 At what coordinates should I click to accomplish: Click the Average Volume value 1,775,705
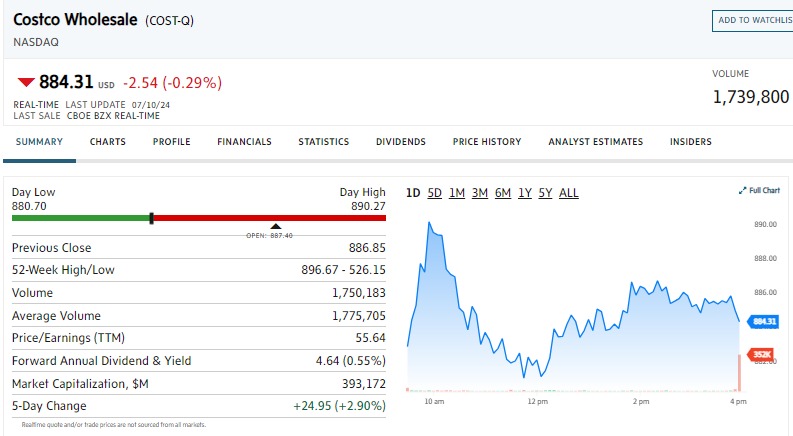coord(359,316)
